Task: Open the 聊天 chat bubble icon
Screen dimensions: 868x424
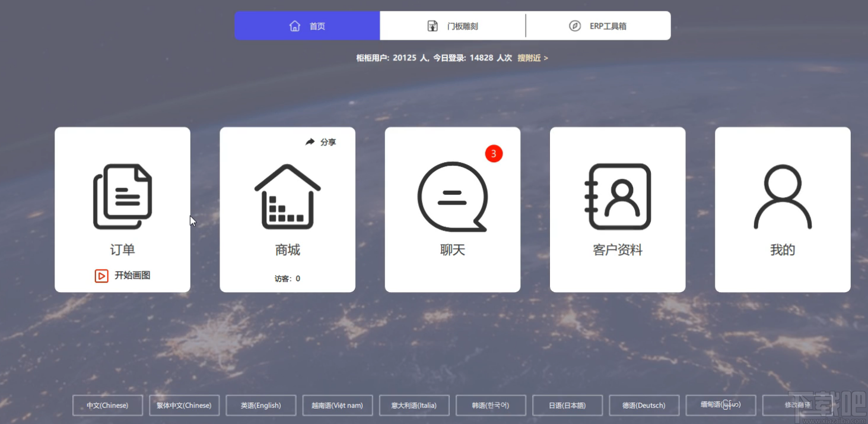Action: (452, 197)
